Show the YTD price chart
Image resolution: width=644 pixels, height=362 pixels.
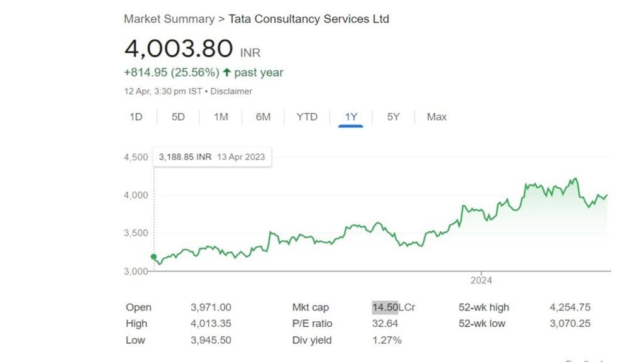(307, 117)
